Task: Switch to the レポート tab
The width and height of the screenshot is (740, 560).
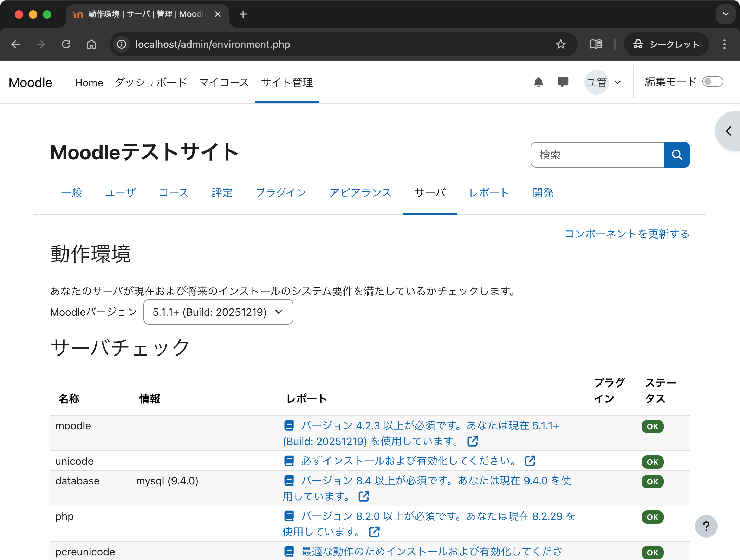Action: click(489, 193)
